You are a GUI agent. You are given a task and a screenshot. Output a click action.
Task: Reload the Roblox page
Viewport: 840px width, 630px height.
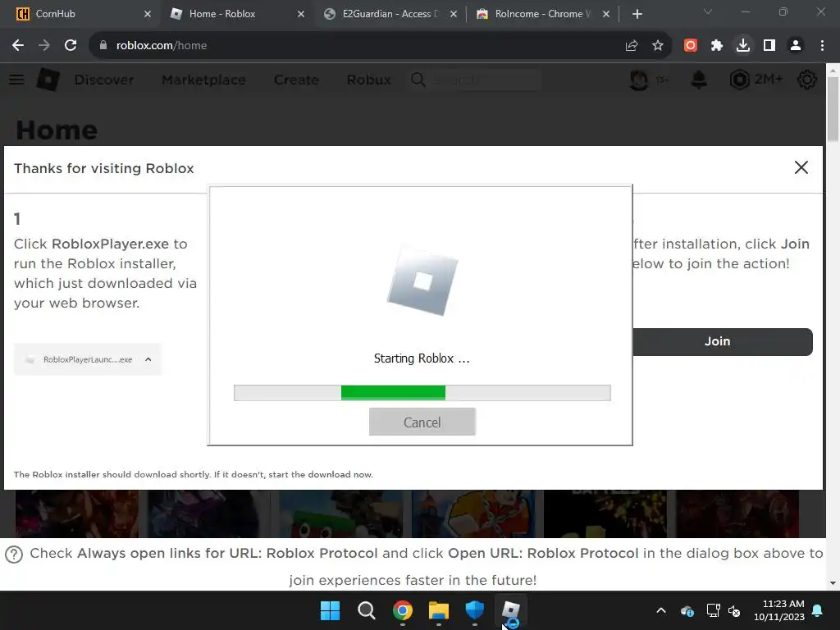click(71, 46)
